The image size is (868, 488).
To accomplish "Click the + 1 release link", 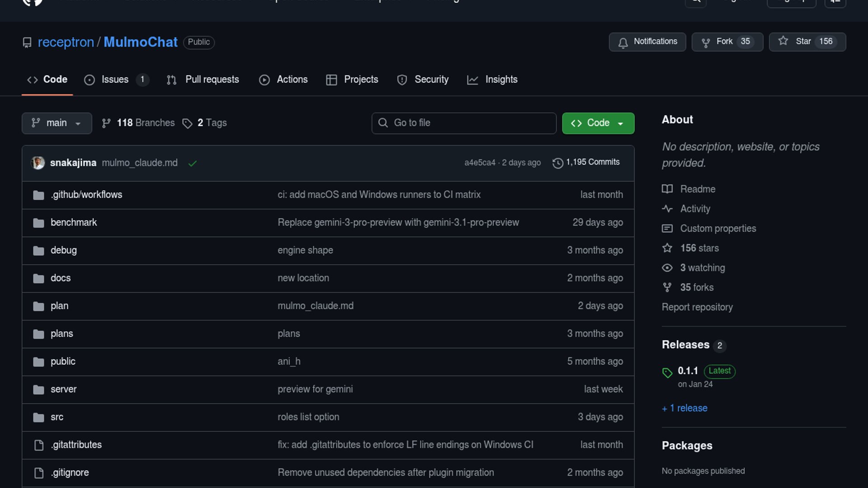I will click(x=684, y=408).
